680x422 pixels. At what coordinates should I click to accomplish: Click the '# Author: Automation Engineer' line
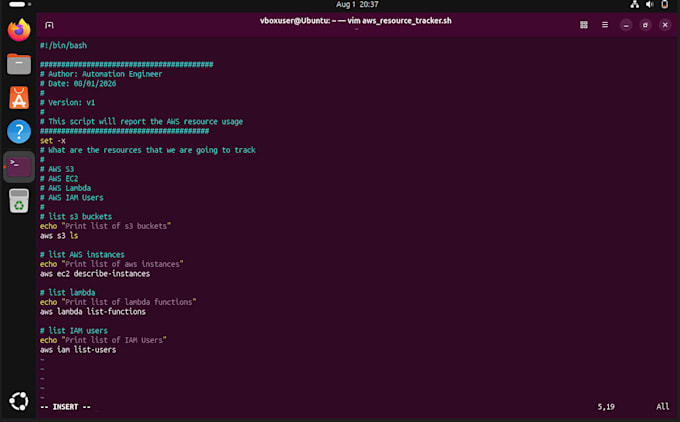(x=101, y=74)
